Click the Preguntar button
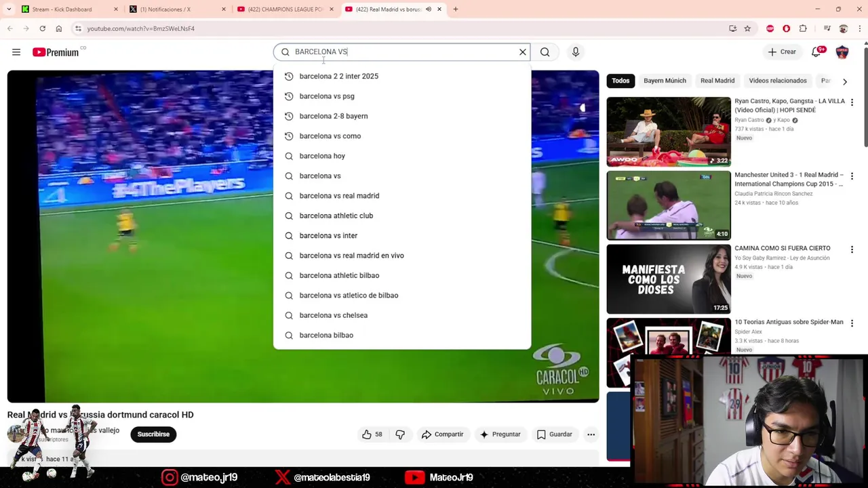Image resolution: width=868 pixels, height=488 pixels. (x=500, y=434)
